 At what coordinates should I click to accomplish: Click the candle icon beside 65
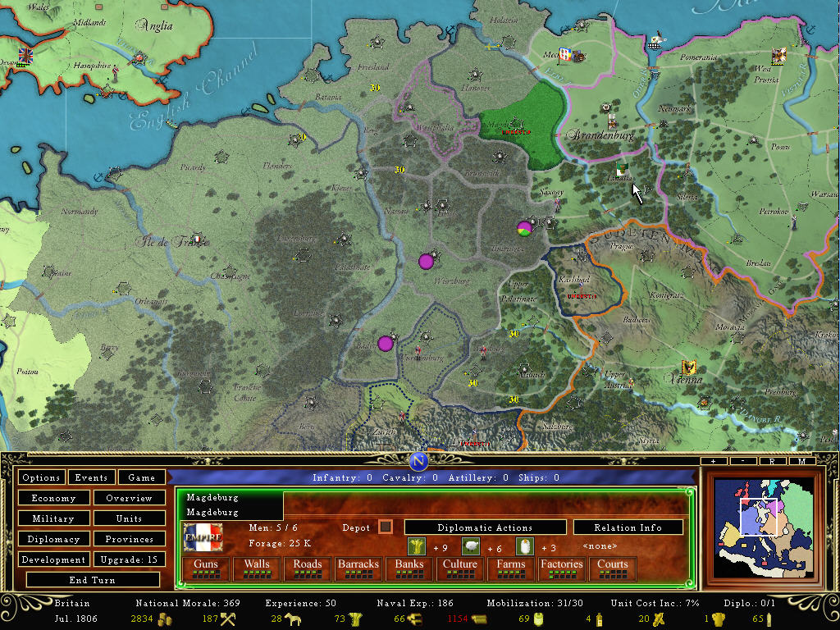(x=769, y=619)
